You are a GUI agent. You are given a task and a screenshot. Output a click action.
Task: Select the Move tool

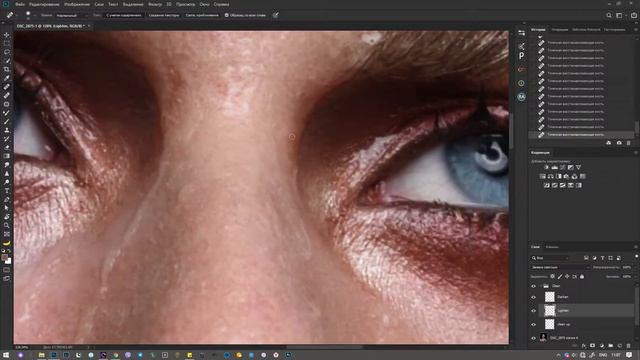tap(7, 35)
